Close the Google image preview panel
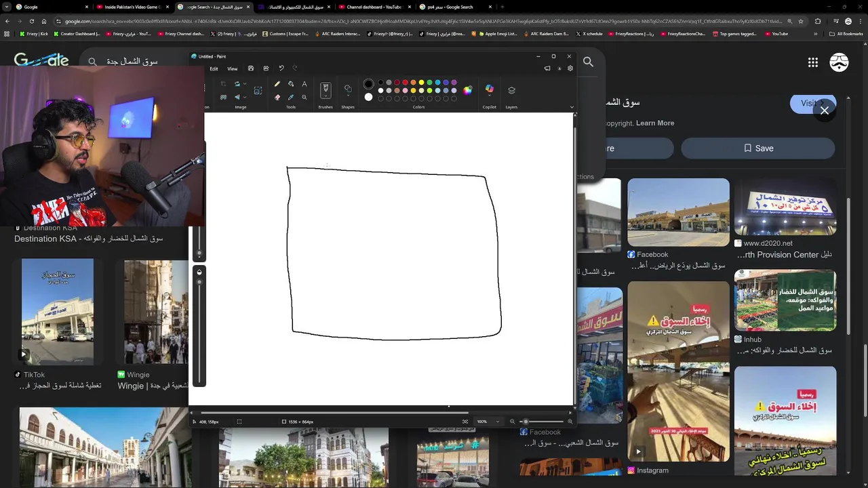The image size is (868, 488). pos(825,110)
